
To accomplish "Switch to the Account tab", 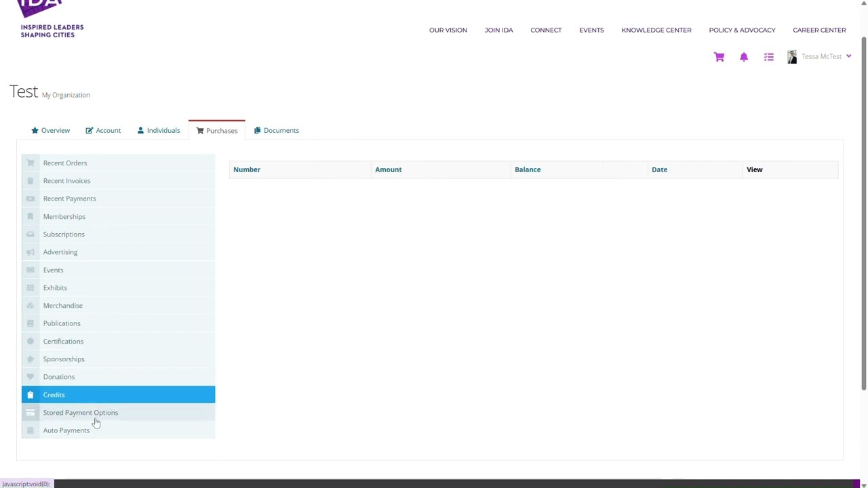I will coord(103,130).
